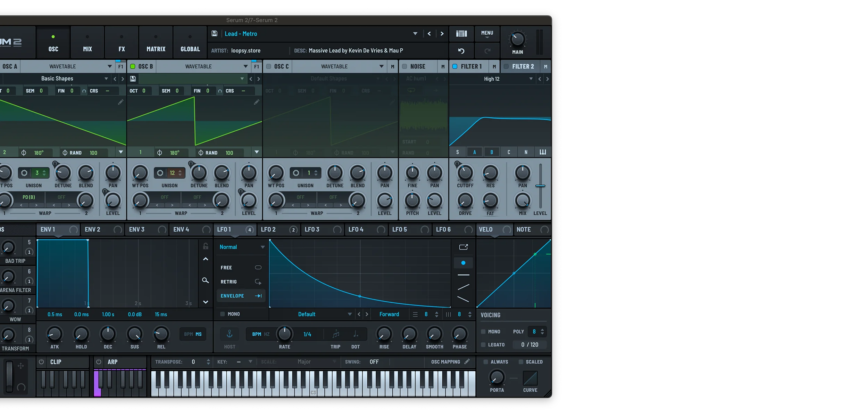The height and width of the screenshot is (417, 868).
Task: Enable OSC C oscillator
Action: (x=268, y=66)
